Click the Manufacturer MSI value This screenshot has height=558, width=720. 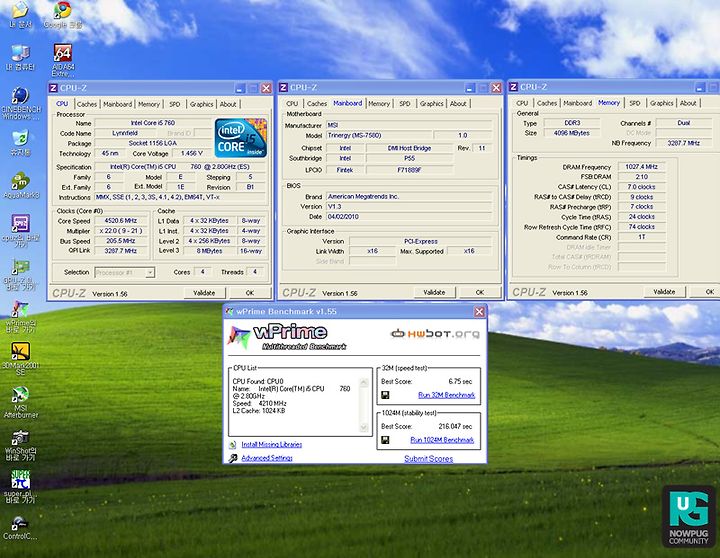point(409,125)
